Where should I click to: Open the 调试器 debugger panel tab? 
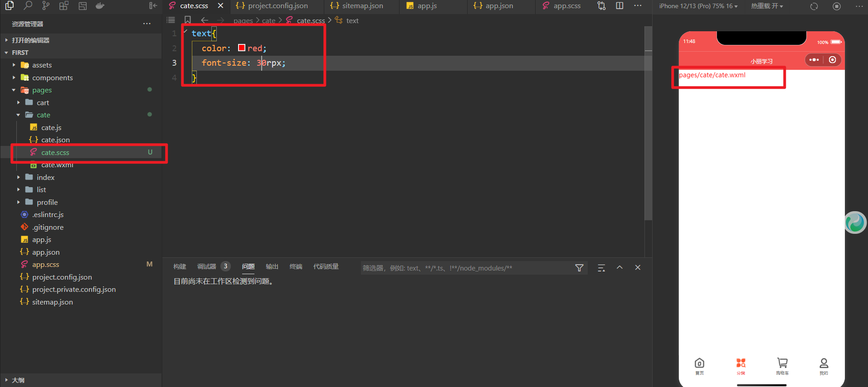207,266
